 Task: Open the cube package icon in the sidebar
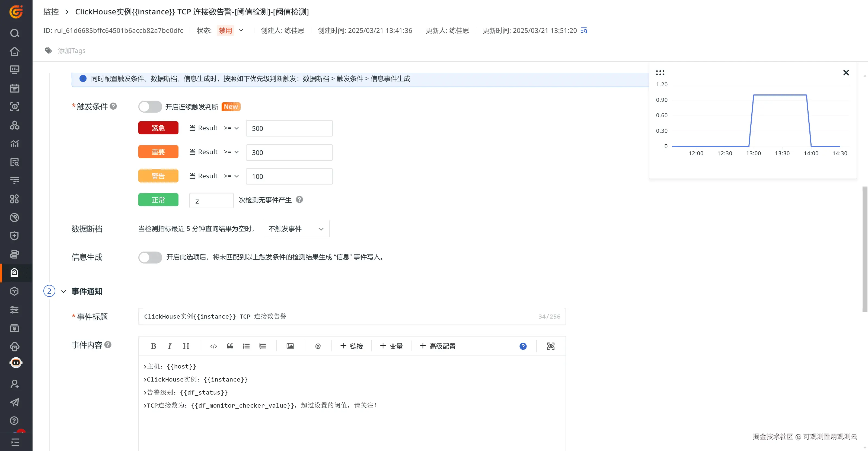tap(14, 291)
